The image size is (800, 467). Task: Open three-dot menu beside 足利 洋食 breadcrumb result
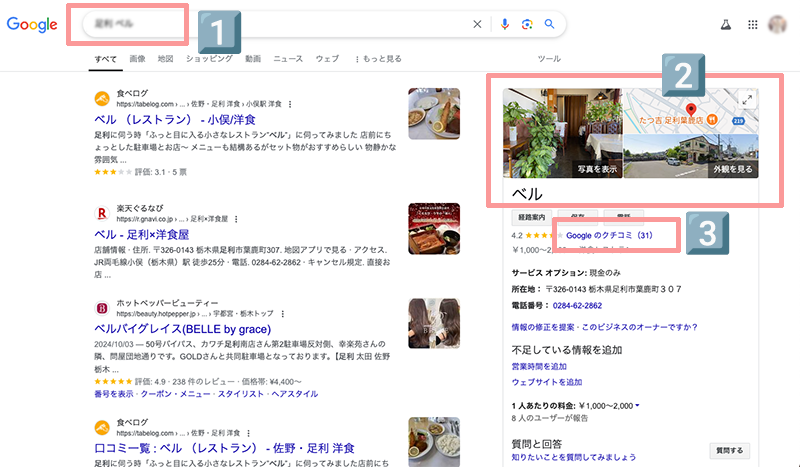point(248,433)
